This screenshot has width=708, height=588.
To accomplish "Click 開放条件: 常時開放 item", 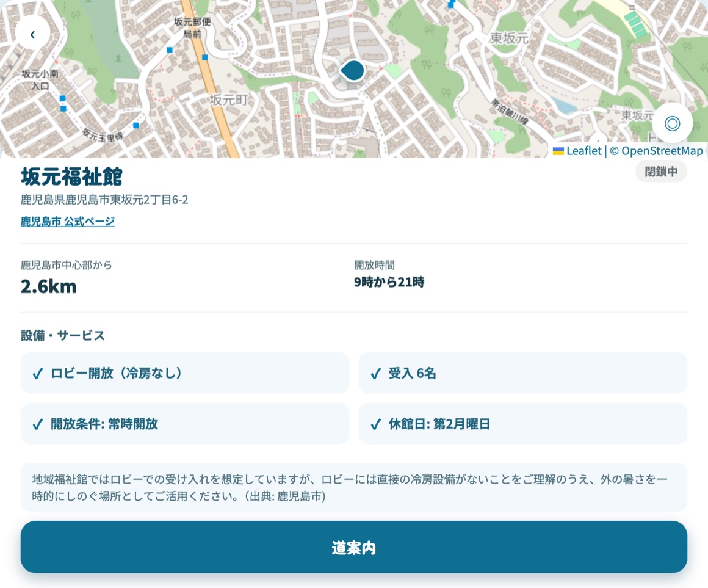I will (185, 424).
